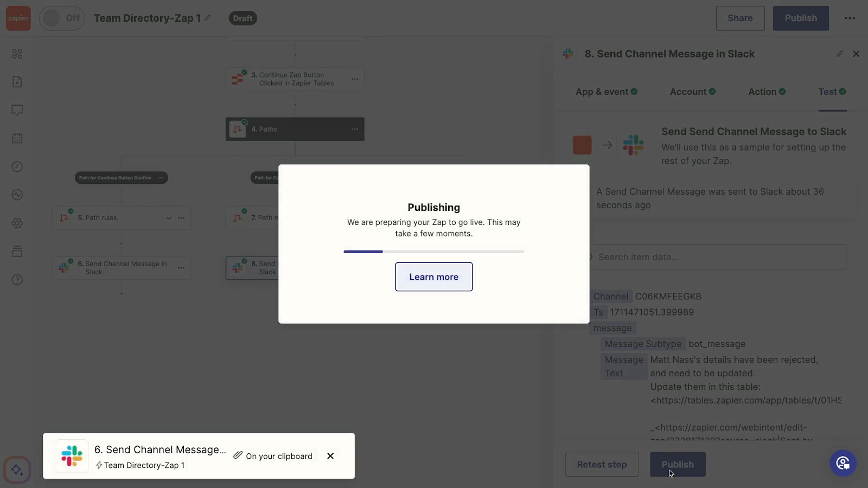Dismiss the clipboard toast notification
The image size is (868, 488).
click(x=330, y=456)
